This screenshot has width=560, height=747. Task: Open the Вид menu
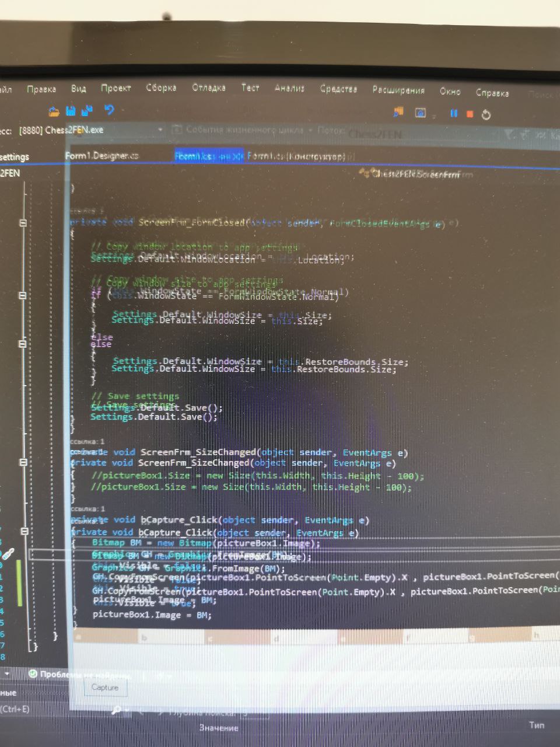79,89
